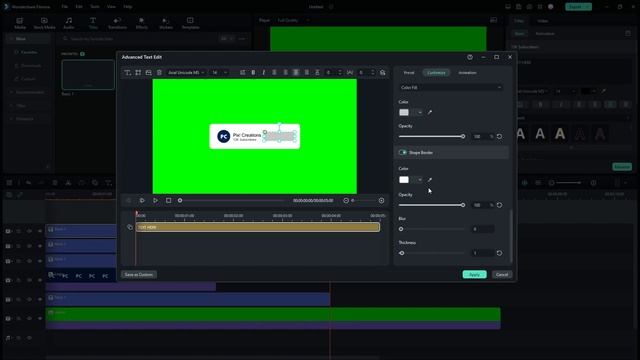Open the Arial Unicode MS font dropdown
Screen dimensions: 640x360
(x=186, y=73)
